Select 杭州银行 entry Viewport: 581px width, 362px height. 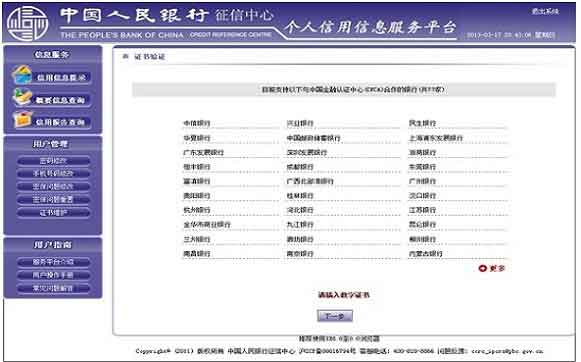click(197, 210)
